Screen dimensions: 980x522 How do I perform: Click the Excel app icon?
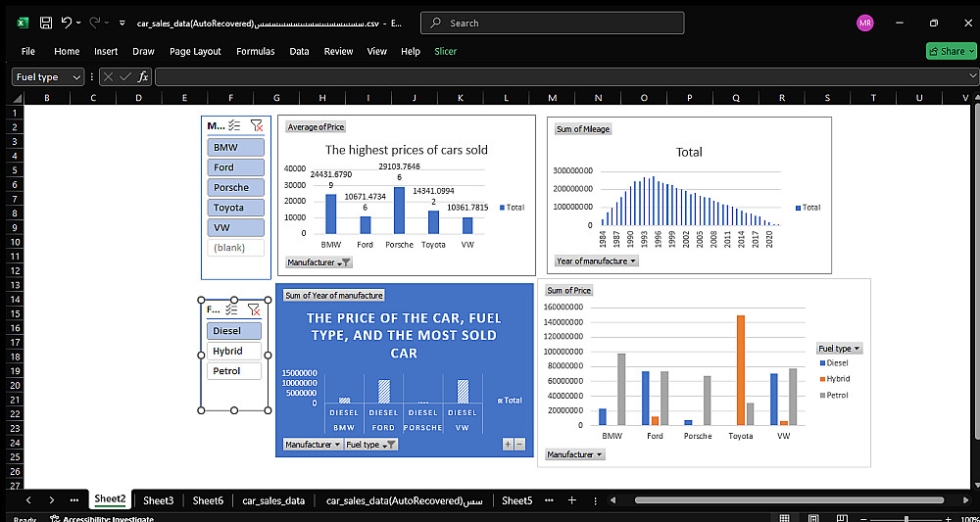(x=22, y=24)
